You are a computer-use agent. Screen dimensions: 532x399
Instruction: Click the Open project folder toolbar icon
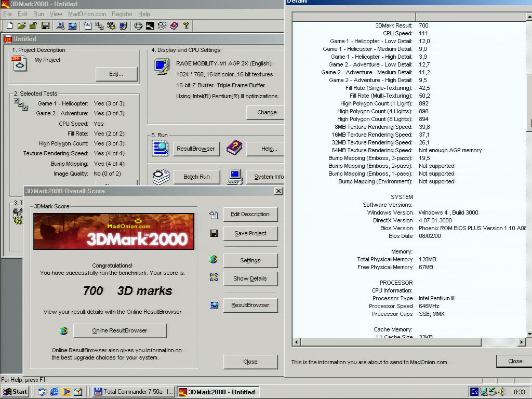[21, 25]
